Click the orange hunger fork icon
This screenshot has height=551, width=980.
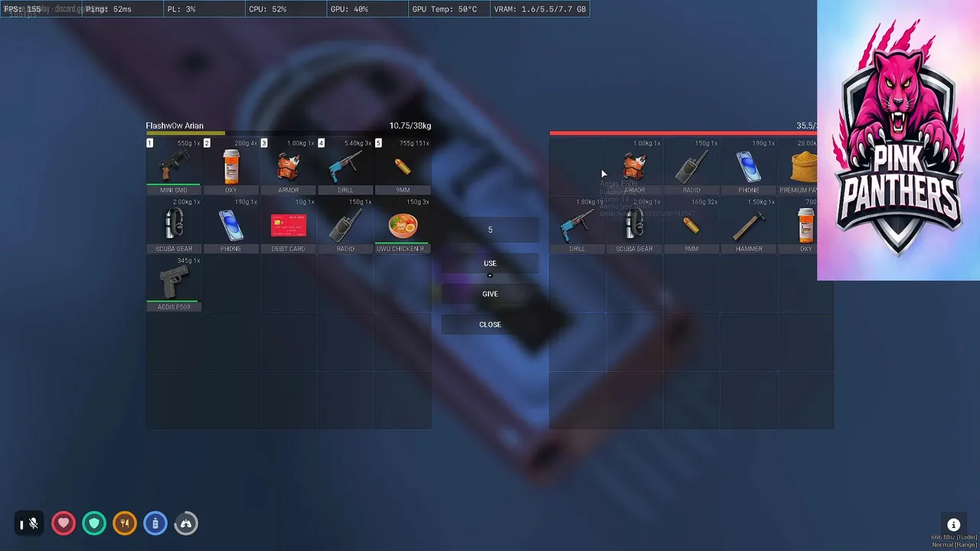coord(125,523)
